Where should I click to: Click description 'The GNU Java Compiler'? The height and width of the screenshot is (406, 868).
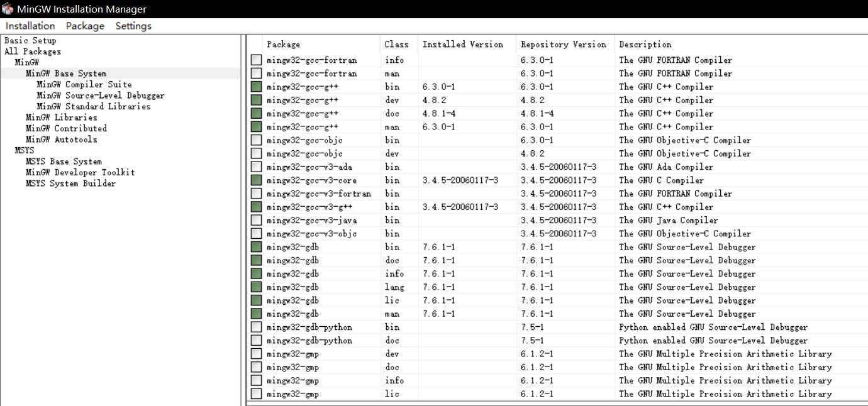point(669,221)
